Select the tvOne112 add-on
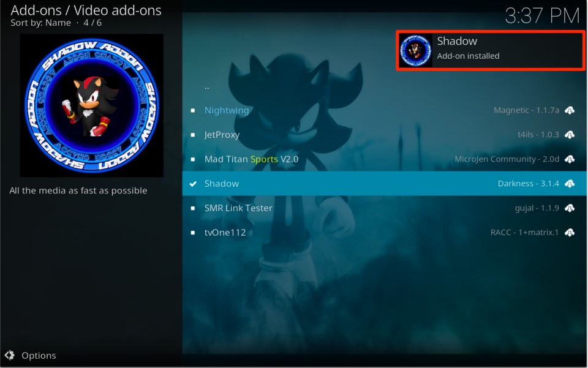Viewport: 588px width, 368px height. point(385,232)
